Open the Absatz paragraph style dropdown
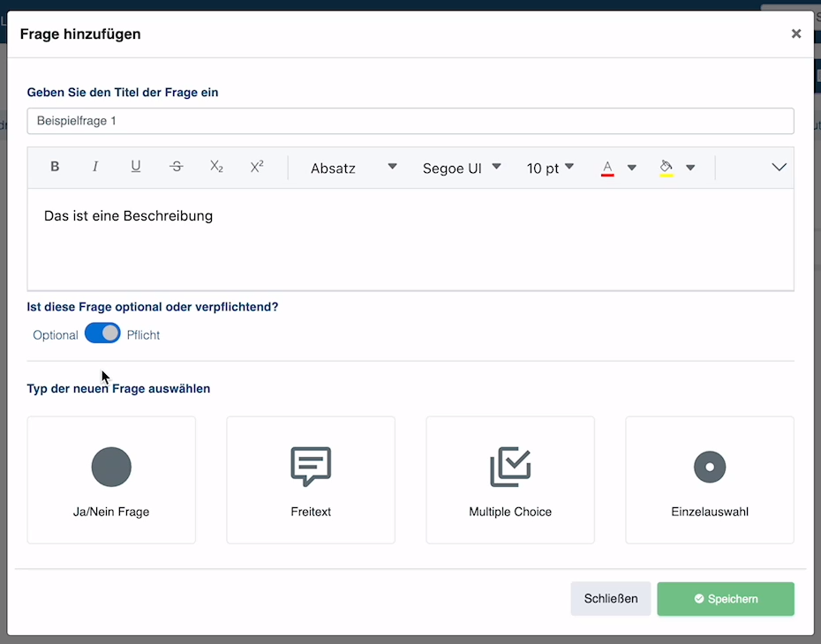 pyautogui.click(x=353, y=168)
